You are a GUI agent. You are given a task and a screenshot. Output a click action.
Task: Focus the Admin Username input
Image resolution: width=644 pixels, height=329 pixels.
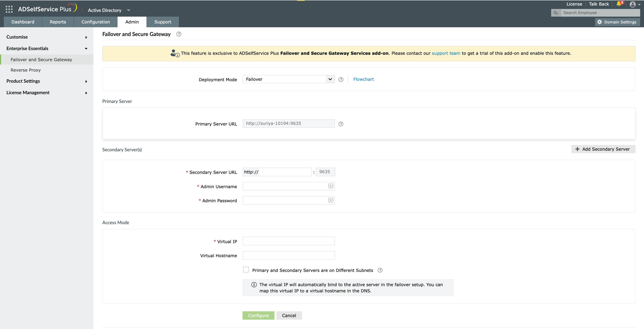[289, 186]
